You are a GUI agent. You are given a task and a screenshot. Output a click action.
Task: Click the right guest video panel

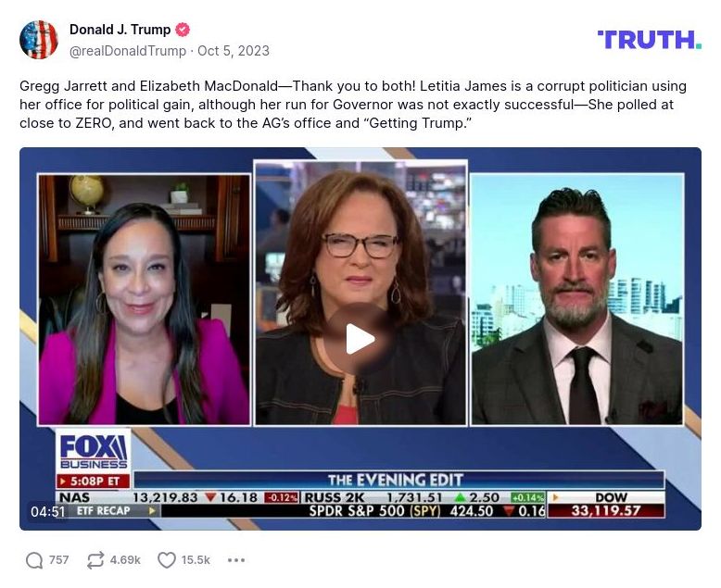[x=577, y=299]
